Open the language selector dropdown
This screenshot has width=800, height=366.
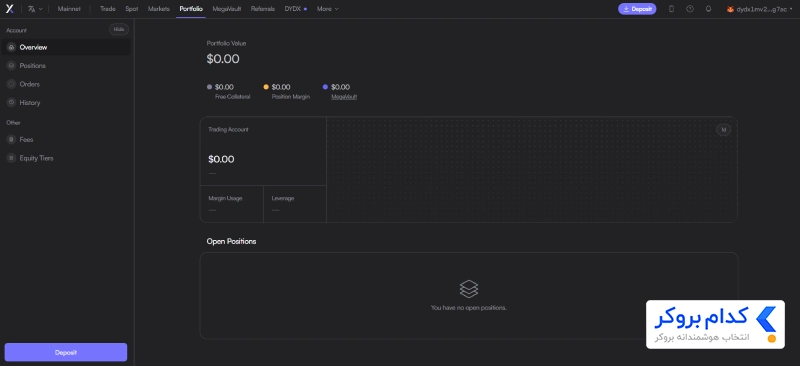point(35,9)
